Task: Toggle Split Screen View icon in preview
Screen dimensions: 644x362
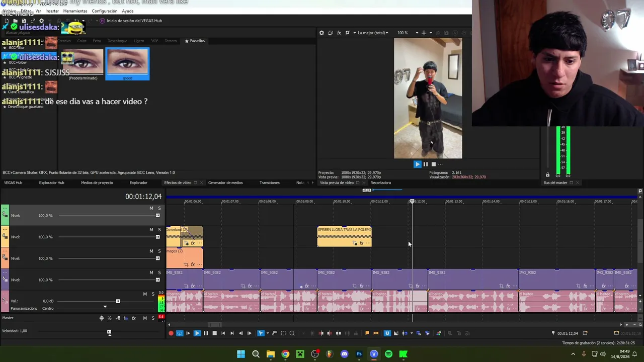Action: 348,33
